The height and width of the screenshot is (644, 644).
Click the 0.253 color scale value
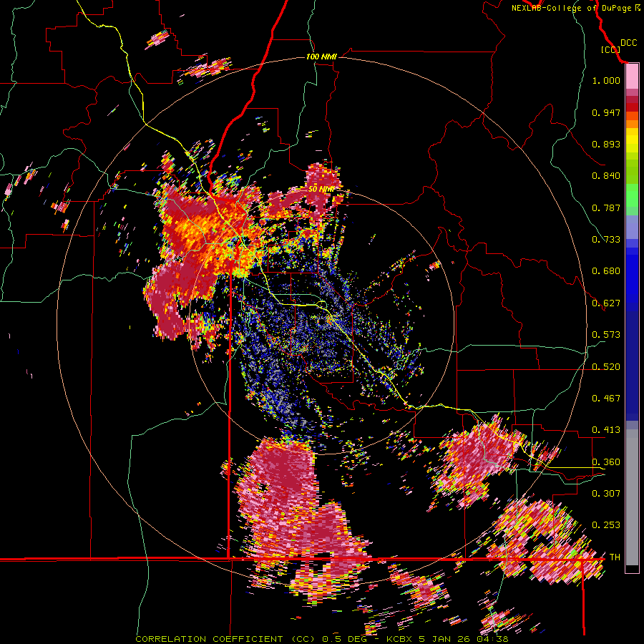(x=606, y=525)
